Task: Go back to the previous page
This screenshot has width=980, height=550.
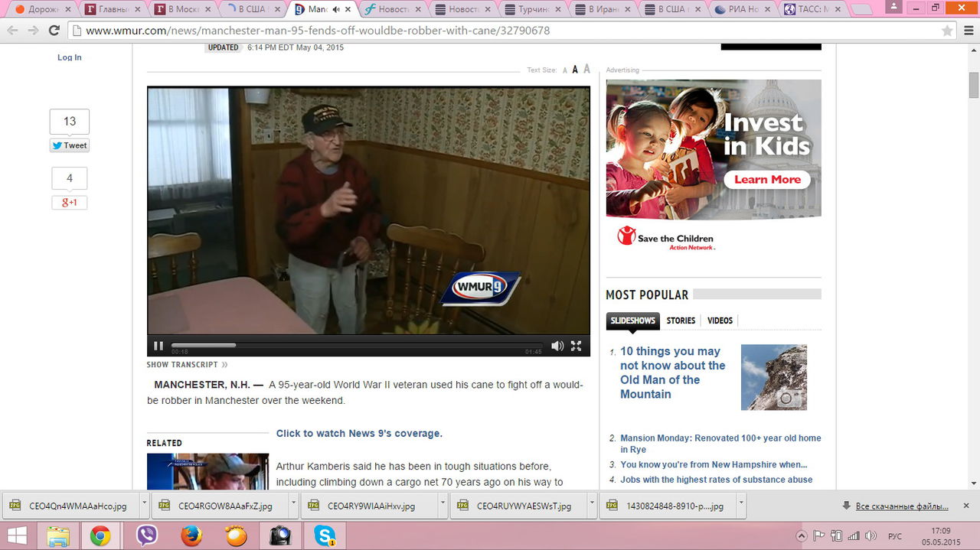Action: click(x=12, y=31)
